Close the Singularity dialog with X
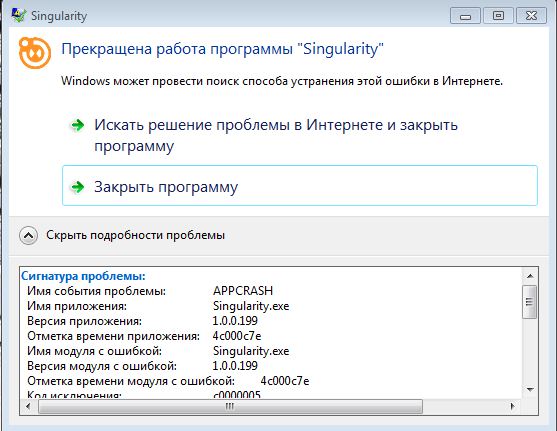557x431 pixels. tap(531, 16)
